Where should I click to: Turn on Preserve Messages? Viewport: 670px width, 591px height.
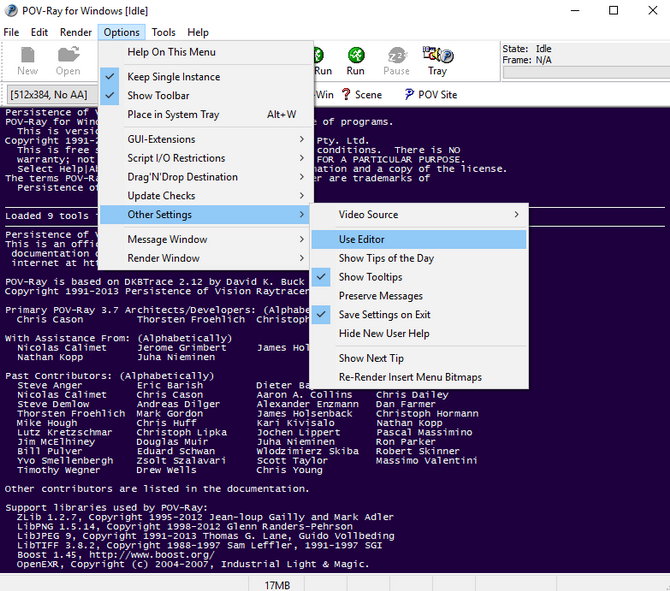tap(419, 296)
